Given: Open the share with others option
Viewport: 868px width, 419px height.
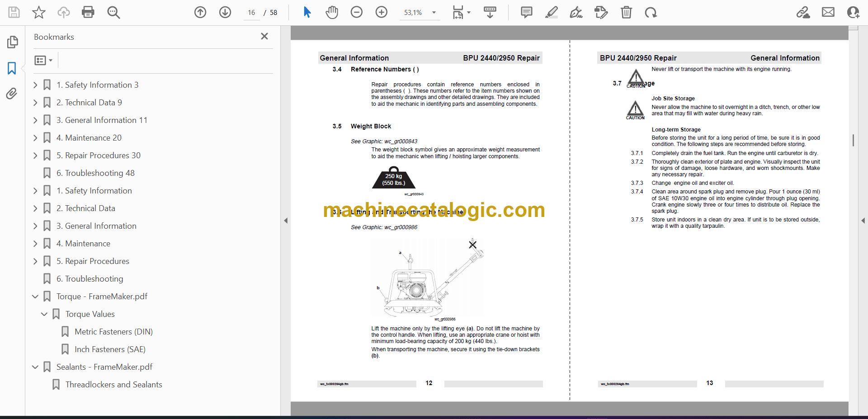Looking at the screenshot, I should click(x=853, y=12).
